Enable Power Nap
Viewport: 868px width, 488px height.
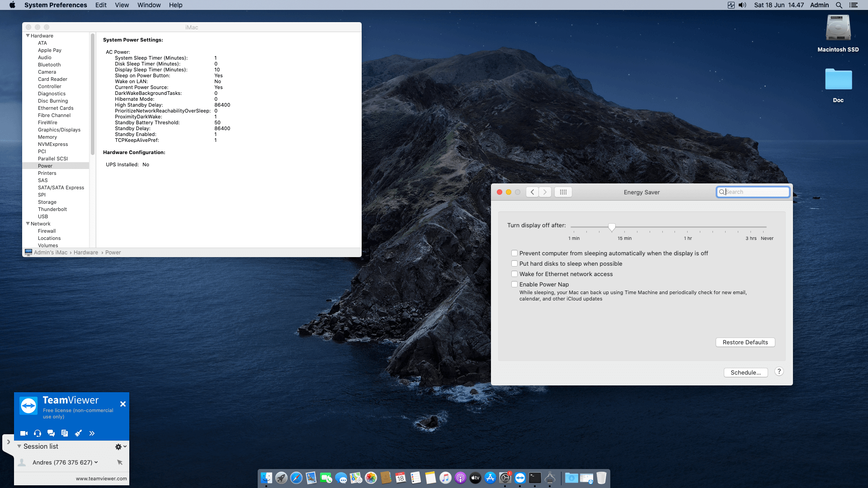tap(514, 284)
